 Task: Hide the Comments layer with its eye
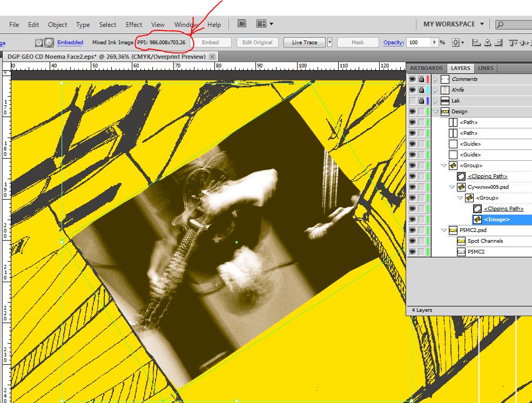pyautogui.click(x=412, y=79)
